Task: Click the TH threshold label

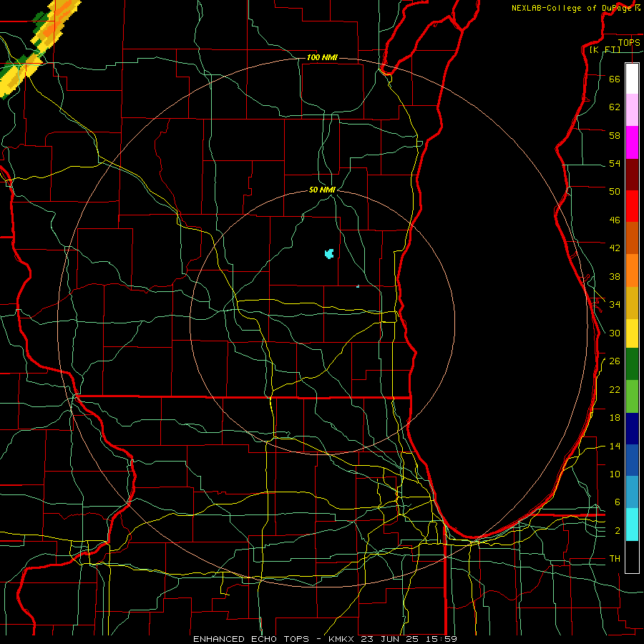Action: pos(615,559)
